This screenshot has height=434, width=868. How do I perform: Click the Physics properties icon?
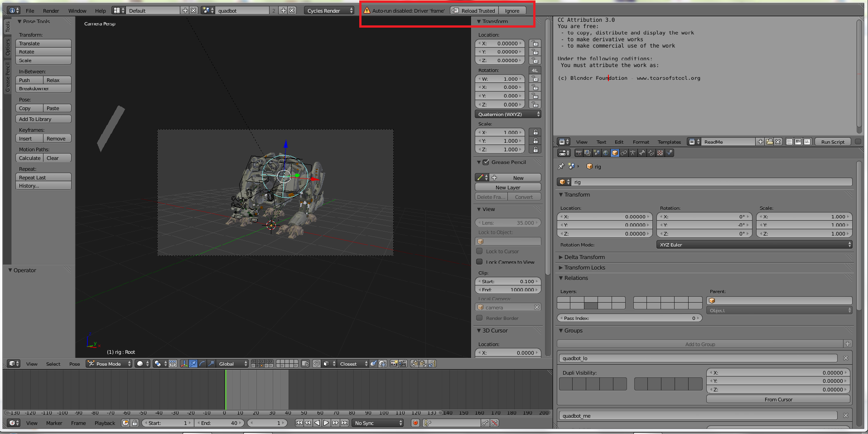669,153
